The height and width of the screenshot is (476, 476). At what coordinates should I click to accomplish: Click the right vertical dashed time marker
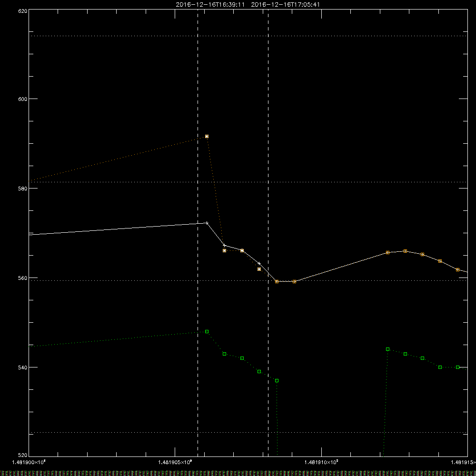(x=268, y=233)
